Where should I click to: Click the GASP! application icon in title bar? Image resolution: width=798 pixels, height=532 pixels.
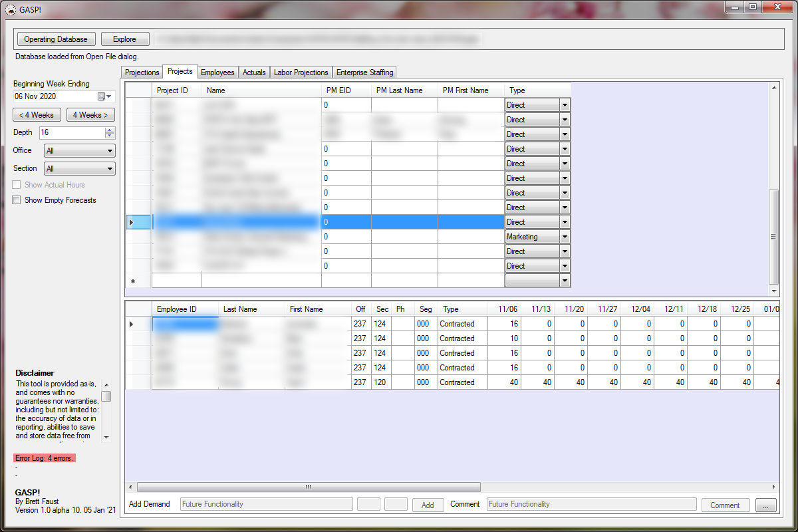tap(10, 9)
